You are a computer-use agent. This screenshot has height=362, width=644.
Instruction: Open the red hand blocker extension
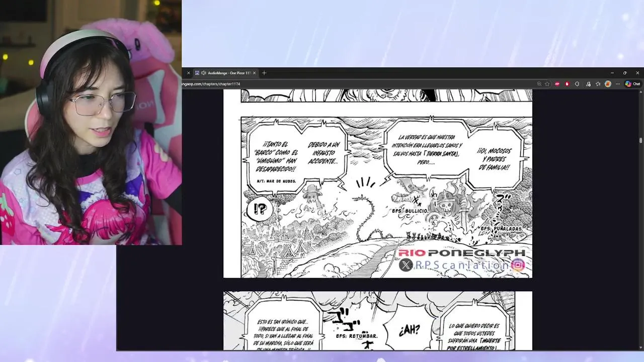567,84
